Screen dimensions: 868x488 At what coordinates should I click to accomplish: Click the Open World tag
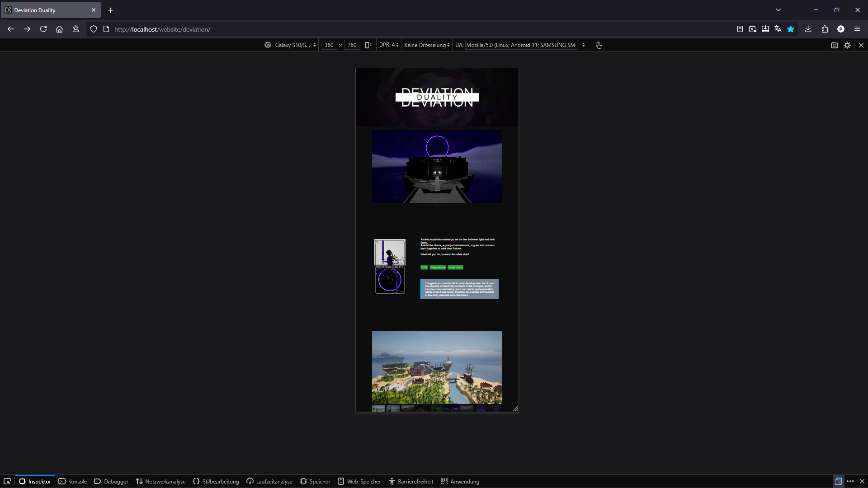[455, 267]
